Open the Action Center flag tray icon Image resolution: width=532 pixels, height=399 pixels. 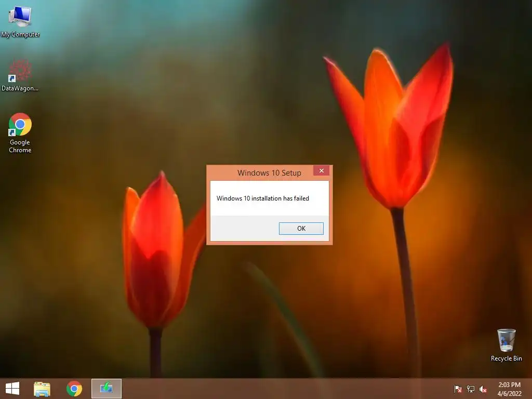tap(458, 389)
